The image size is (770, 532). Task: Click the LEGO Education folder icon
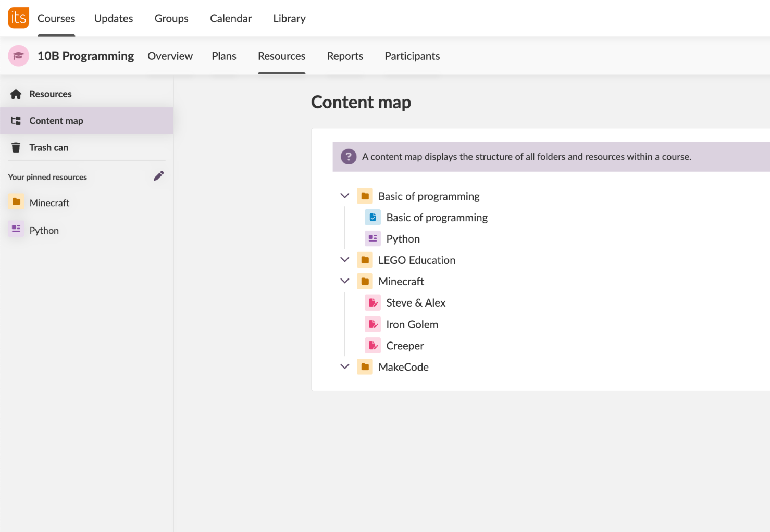(365, 260)
